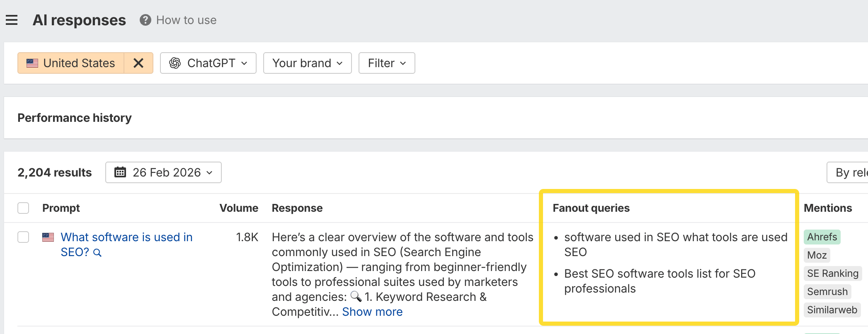
Task: Click the calendar icon beside 26 Feb 2026
Action: [x=120, y=172]
